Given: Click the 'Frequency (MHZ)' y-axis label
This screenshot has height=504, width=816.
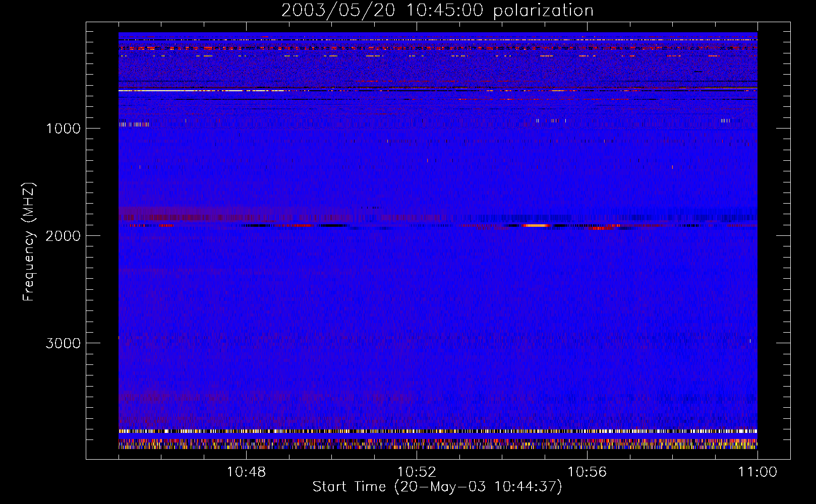Looking at the screenshot, I should pos(29,242).
